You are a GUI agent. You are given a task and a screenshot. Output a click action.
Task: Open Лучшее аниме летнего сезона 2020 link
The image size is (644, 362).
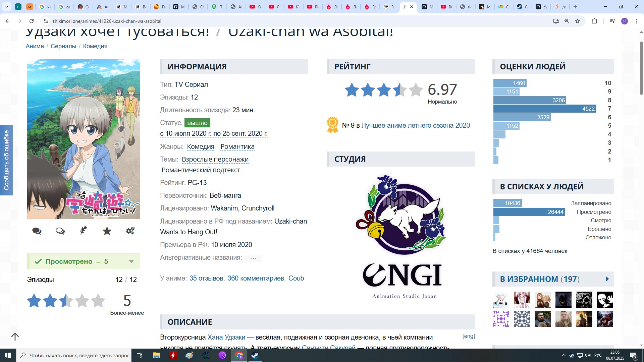click(416, 125)
